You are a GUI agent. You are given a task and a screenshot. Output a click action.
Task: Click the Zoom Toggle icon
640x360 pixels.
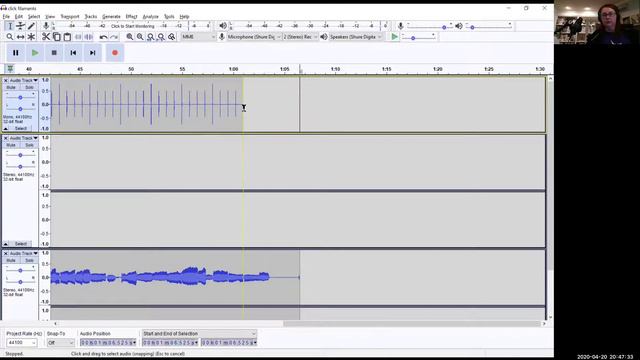pos(172,37)
